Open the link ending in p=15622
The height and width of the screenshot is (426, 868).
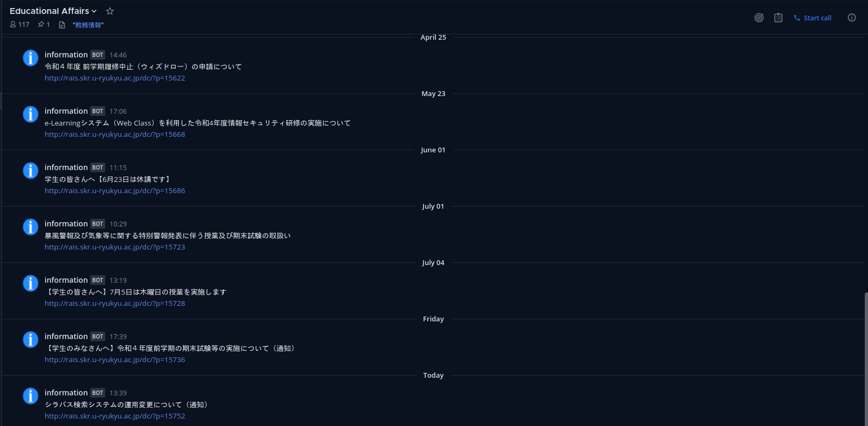point(115,78)
